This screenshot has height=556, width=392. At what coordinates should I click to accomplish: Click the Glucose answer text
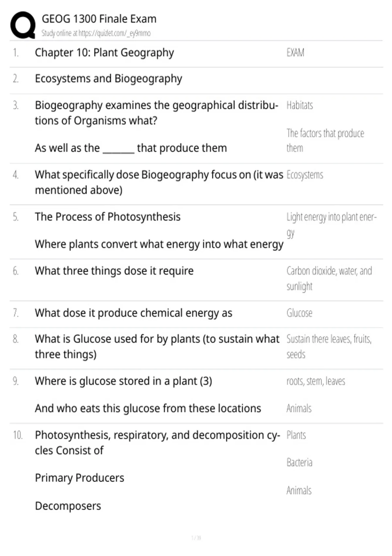click(x=299, y=313)
